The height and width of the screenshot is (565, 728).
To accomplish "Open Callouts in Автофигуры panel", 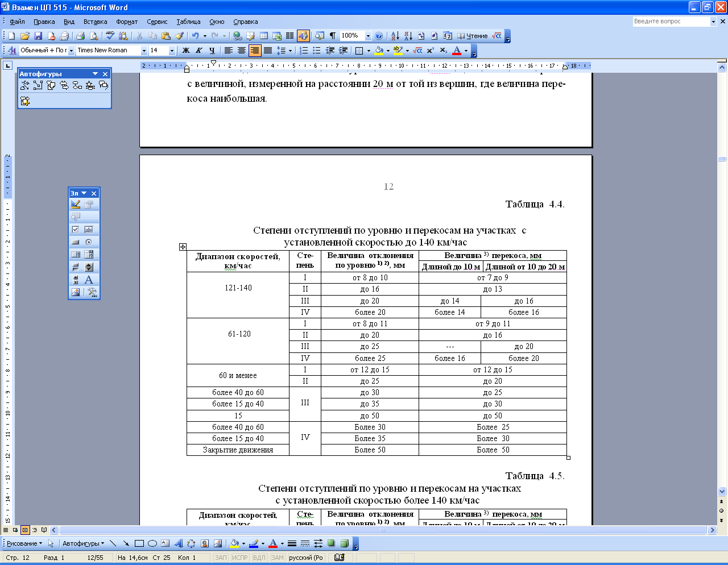I will [103, 85].
